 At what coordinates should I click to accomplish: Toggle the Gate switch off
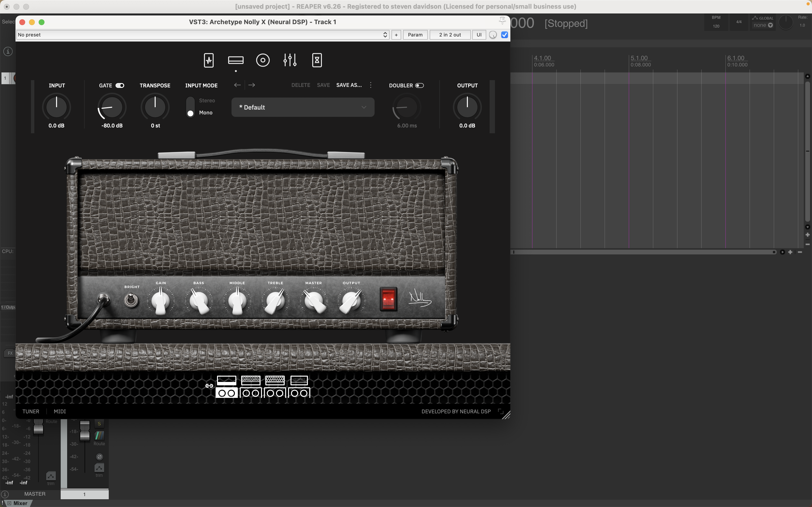pos(120,85)
